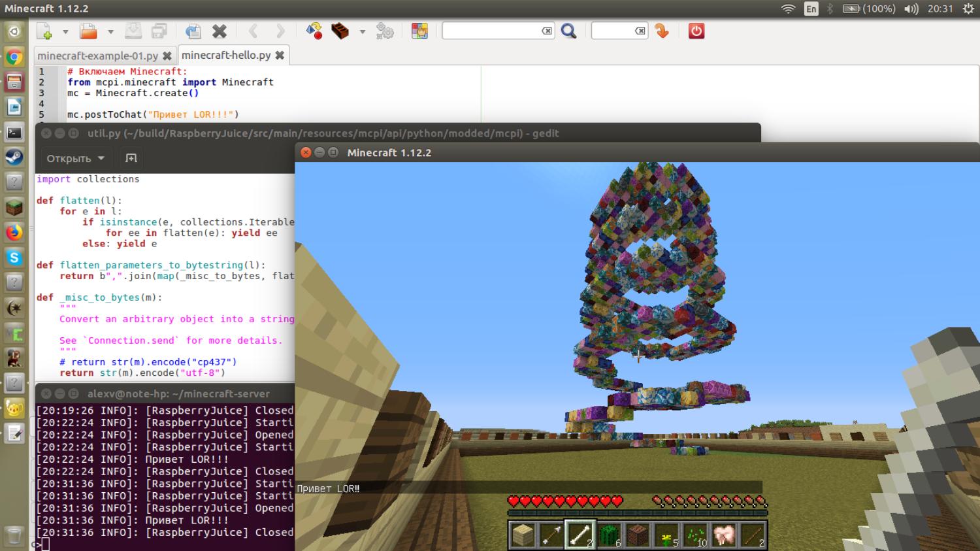This screenshot has height=551, width=980.
Task: Open the Ubuntu Dash launcher
Action: [x=14, y=31]
